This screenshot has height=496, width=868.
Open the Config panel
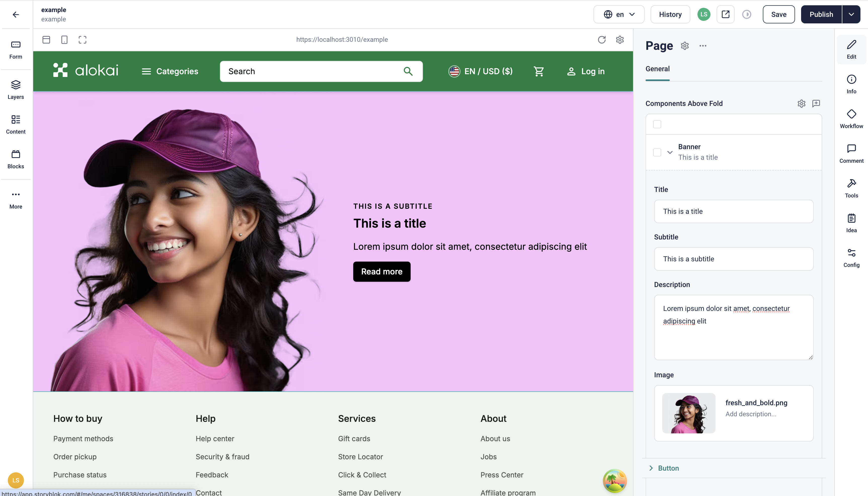(851, 258)
